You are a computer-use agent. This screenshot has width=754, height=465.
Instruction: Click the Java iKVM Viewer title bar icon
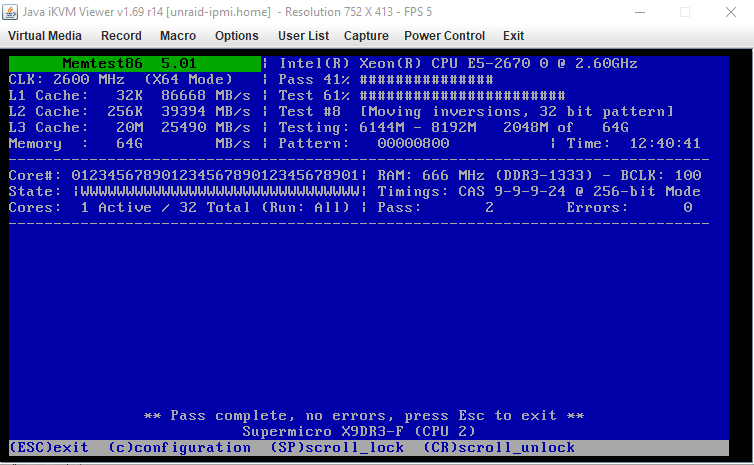pyautogui.click(x=10, y=12)
